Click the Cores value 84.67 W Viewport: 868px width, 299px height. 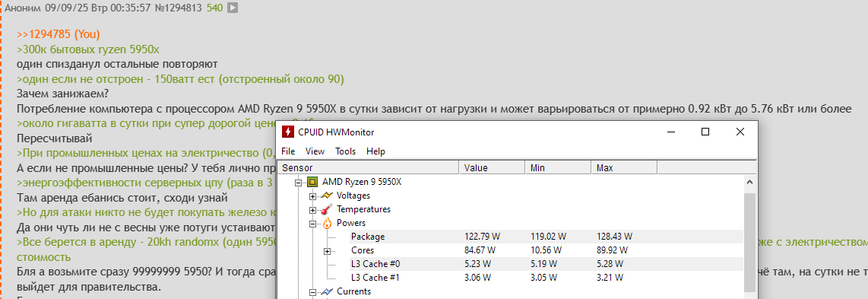point(480,250)
